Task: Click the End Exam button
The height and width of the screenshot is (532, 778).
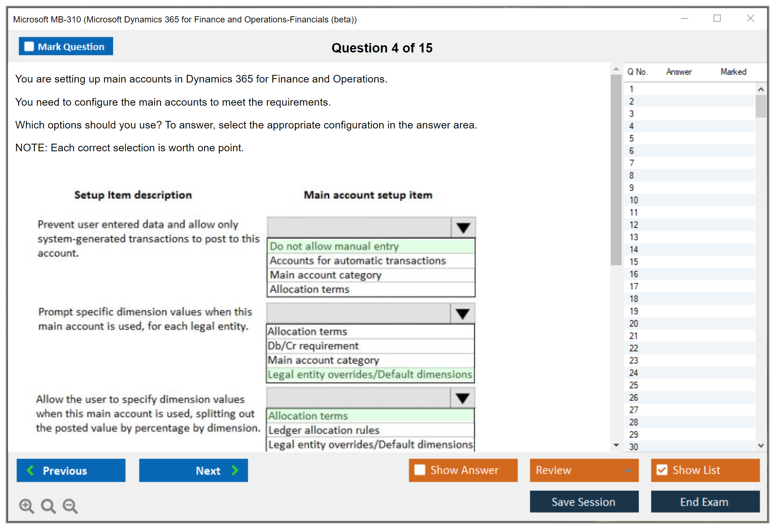Action: (705, 502)
